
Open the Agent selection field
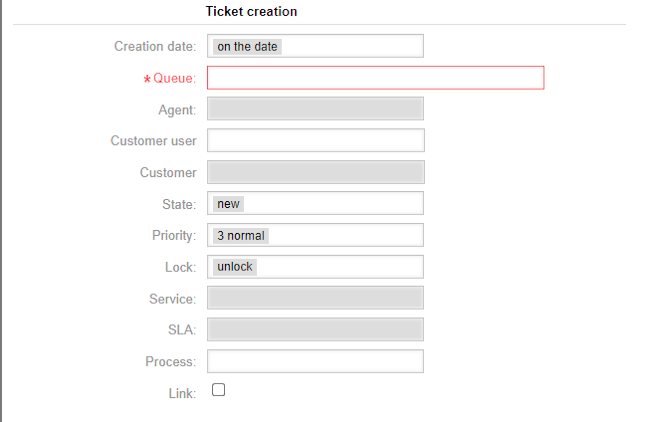click(x=316, y=109)
